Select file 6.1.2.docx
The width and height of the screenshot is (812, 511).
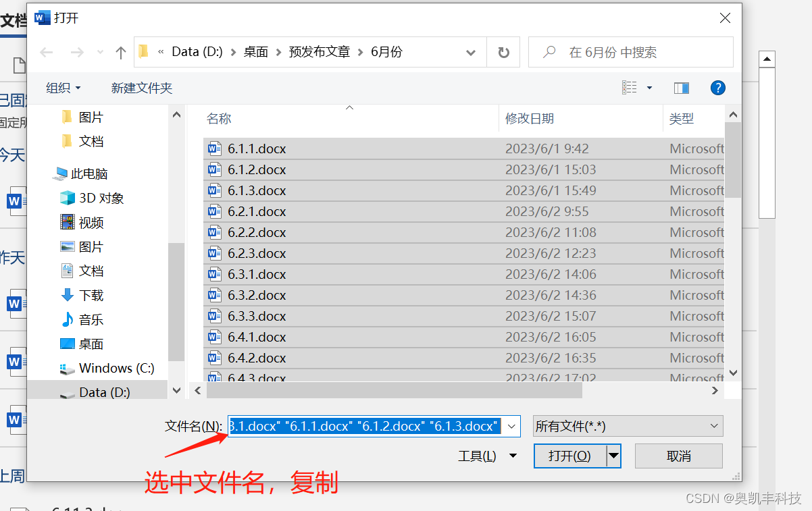(463, 169)
